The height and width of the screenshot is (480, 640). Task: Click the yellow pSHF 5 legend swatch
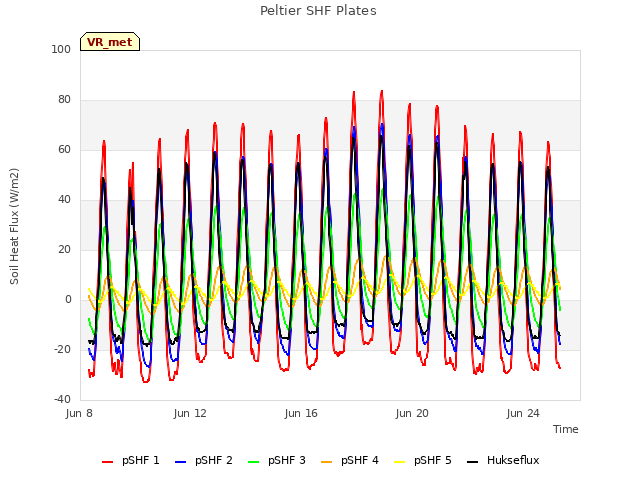pyautogui.click(x=400, y=462)
